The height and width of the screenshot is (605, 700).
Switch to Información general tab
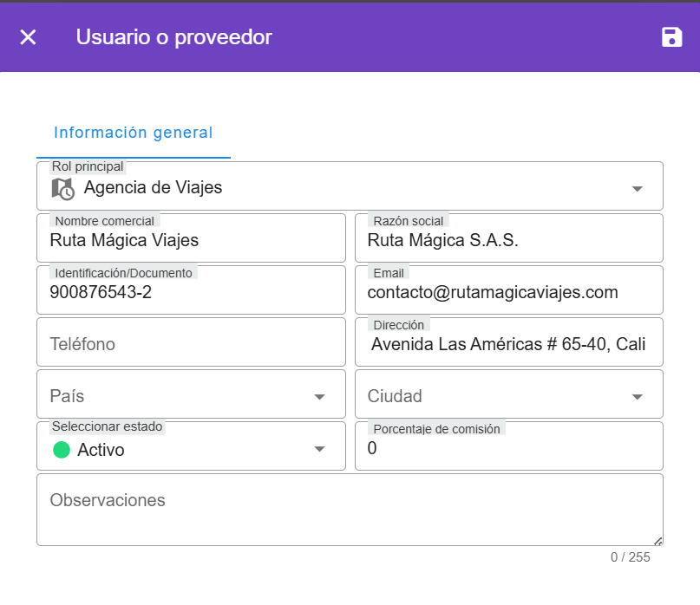point(133,133)
